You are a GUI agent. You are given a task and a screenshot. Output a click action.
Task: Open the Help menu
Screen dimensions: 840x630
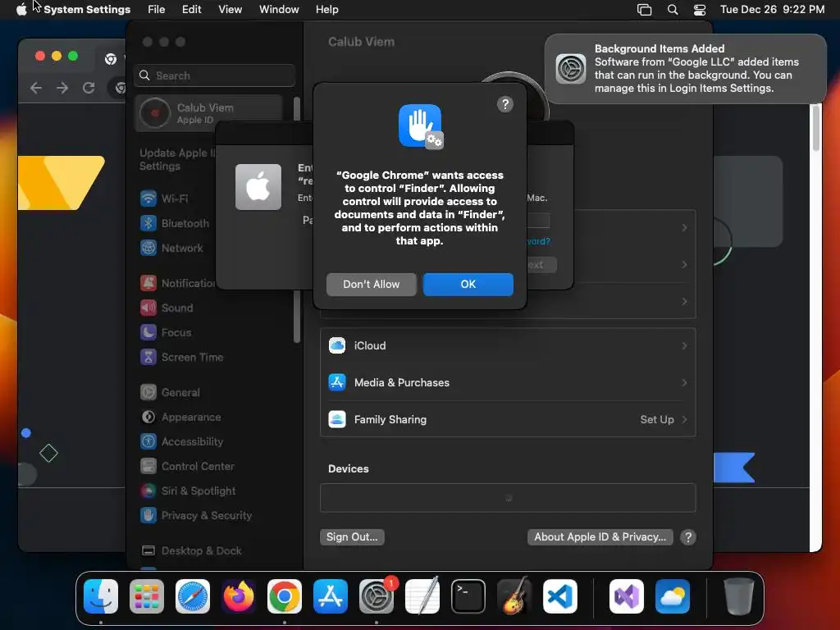pyautogui.click(x=326, y=10)
